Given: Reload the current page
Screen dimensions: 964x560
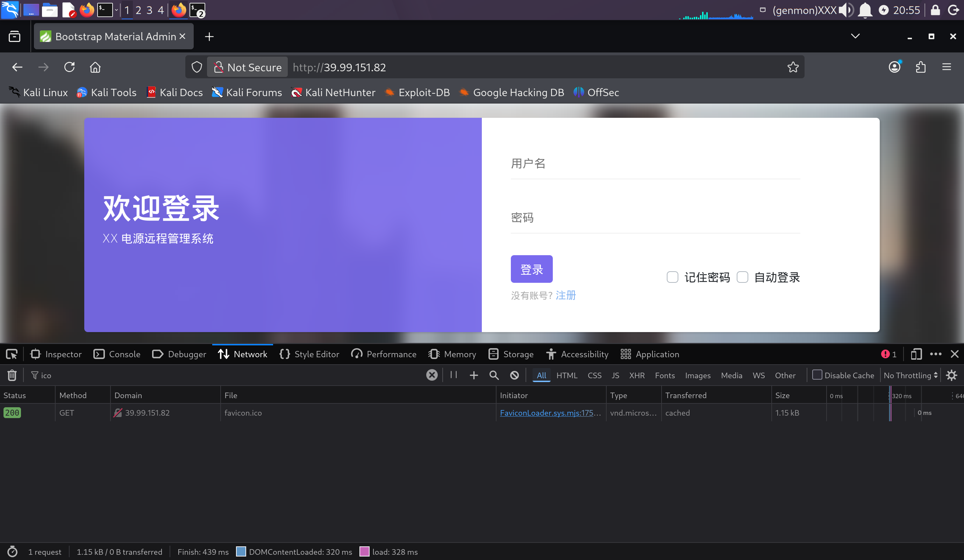Looking at the screenshot, I should pos(69,67).
